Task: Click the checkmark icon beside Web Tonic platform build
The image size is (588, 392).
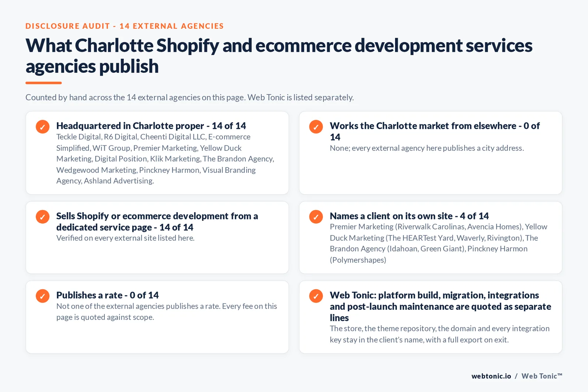Action: pyautogui.click(x=316, y=296)
